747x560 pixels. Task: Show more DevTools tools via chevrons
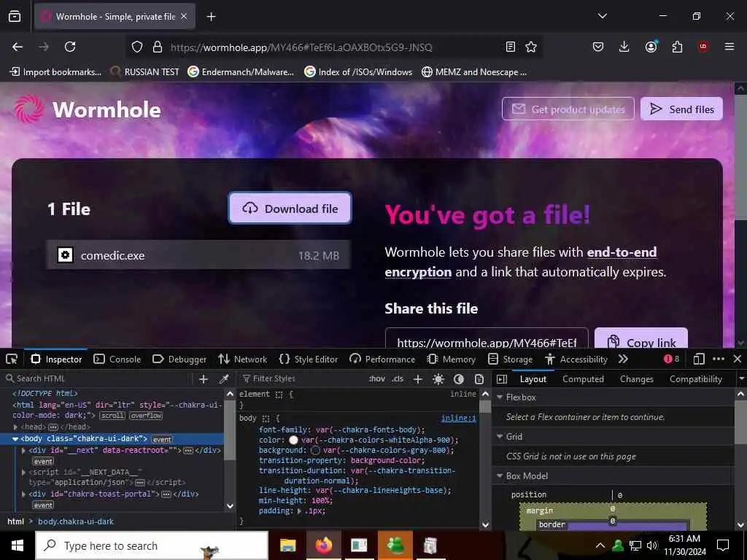[x=623, y=359]
